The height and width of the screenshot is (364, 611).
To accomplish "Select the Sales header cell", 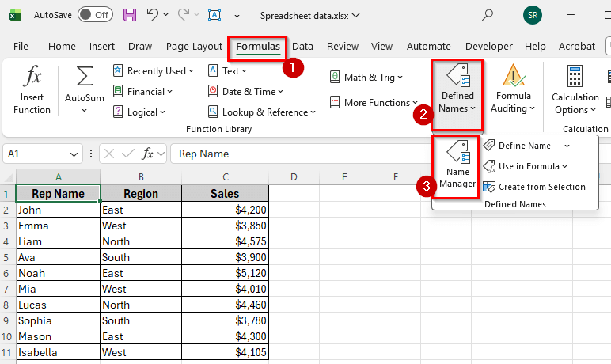I will [226, 194].
